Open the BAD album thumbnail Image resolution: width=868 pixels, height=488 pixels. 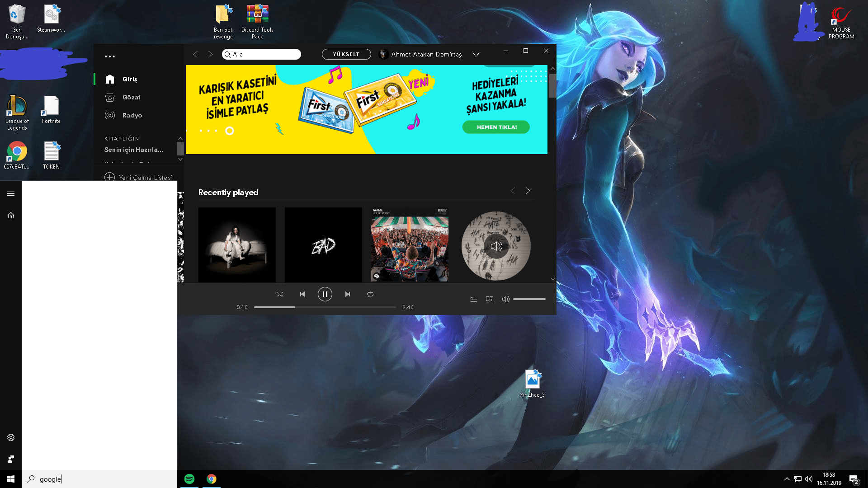point(323,244)
